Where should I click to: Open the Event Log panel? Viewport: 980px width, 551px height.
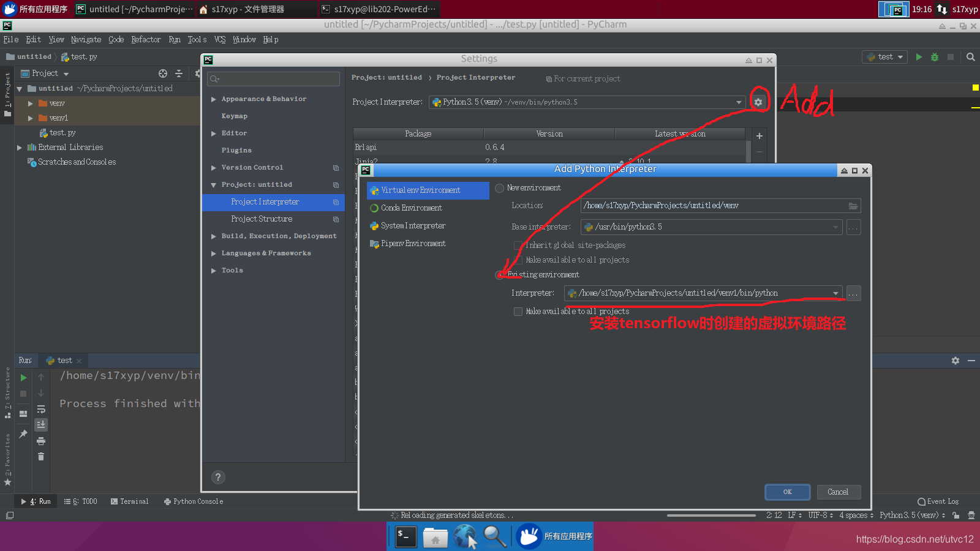[x=938, y=501]
